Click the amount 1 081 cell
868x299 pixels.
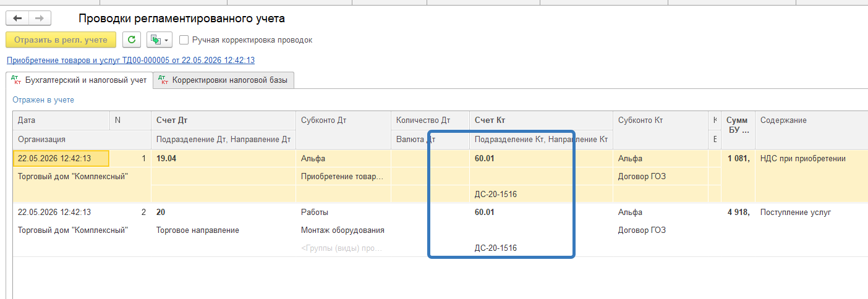point(738,158)
